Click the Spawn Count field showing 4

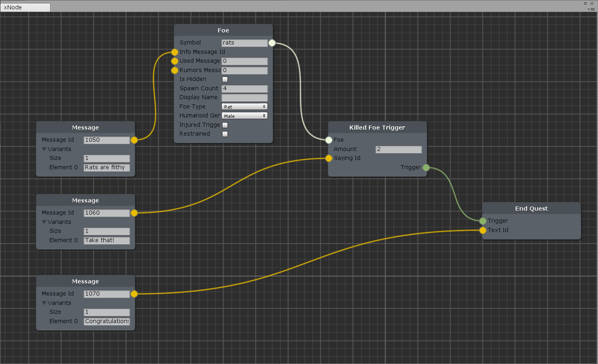coord(244,89)
